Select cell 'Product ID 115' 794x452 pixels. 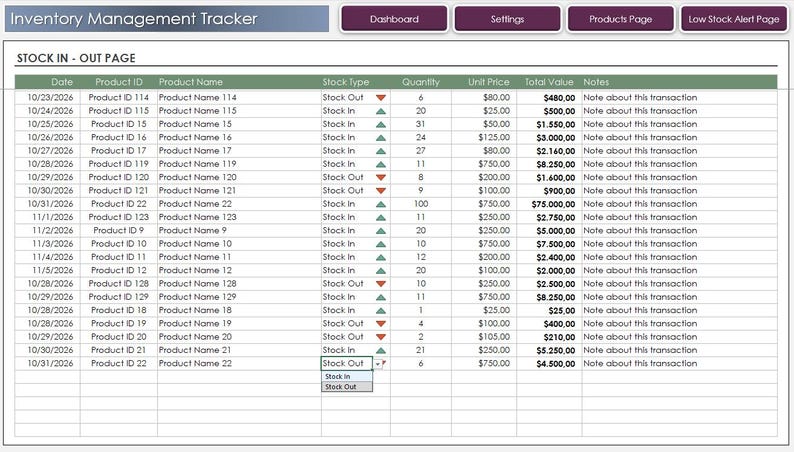coord(118,110)
